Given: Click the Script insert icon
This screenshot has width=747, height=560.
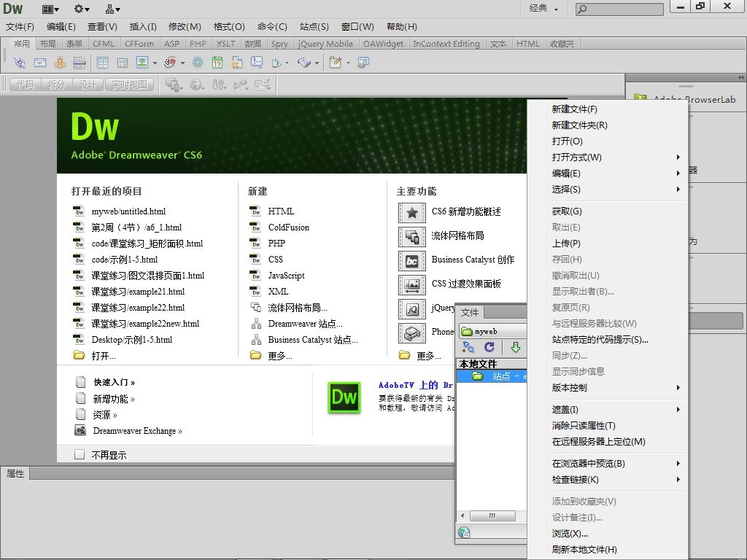Looking at the screenshot, I should 304,62.
